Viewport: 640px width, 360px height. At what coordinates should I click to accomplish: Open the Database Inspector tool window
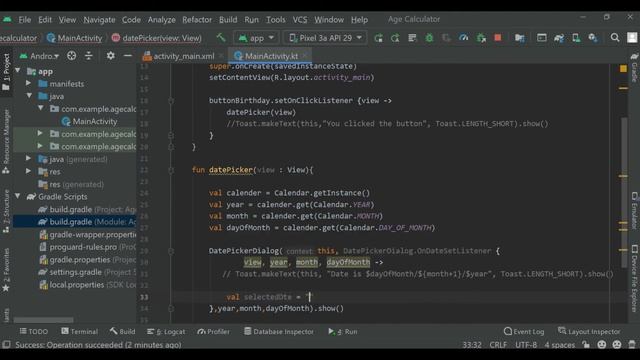[279, 331]
